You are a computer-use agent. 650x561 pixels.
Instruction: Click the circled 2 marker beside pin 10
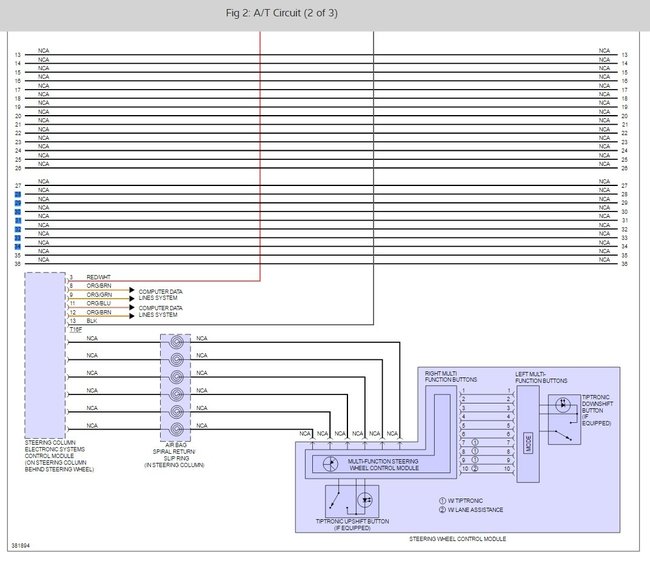(x=475, y=469)
